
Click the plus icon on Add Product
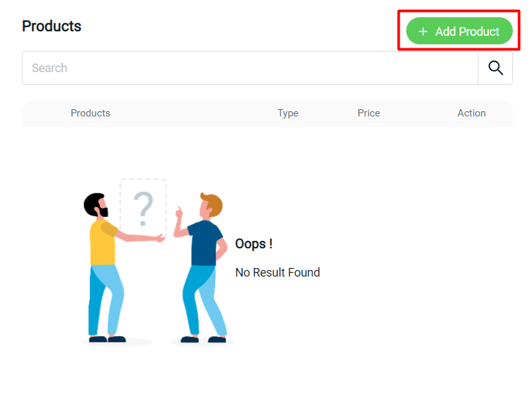[423, 31]
